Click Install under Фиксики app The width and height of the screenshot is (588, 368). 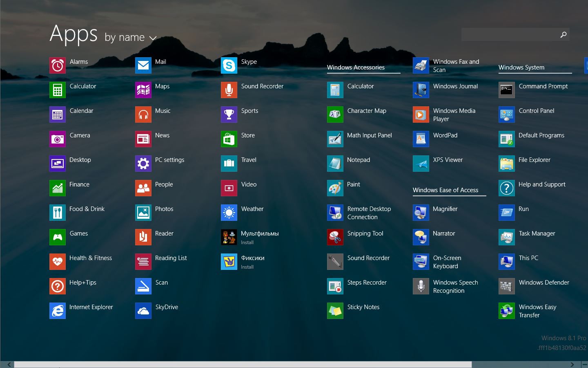pyautogui.click(x=247, y=267)
